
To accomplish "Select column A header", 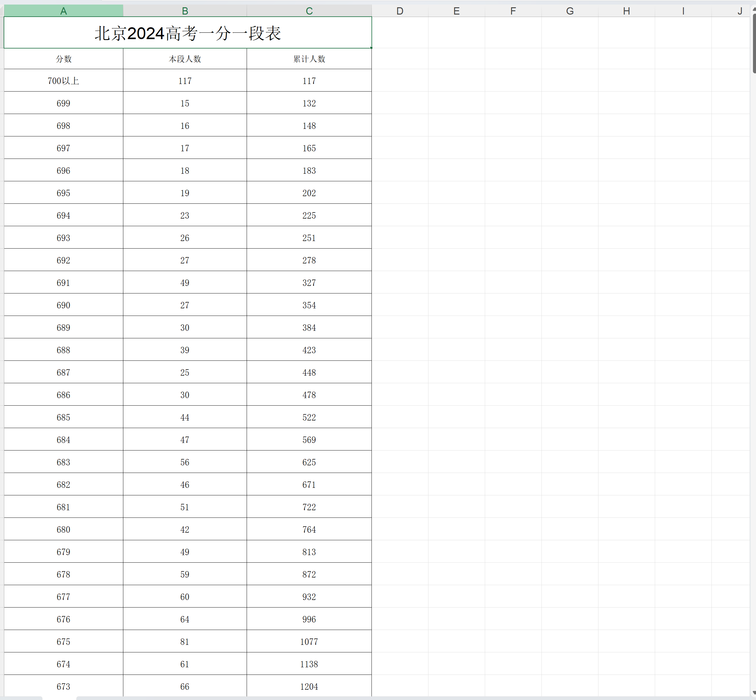I will (63, 11).
